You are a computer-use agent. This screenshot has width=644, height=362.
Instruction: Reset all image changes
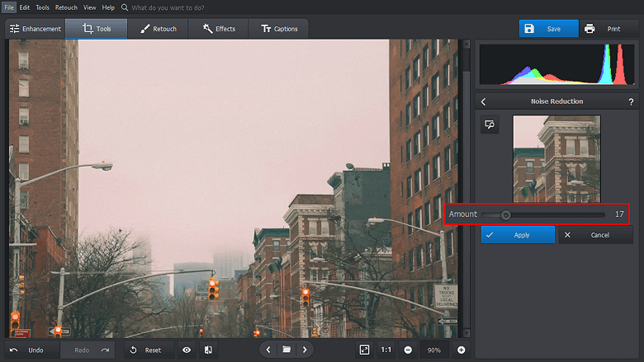149,350
